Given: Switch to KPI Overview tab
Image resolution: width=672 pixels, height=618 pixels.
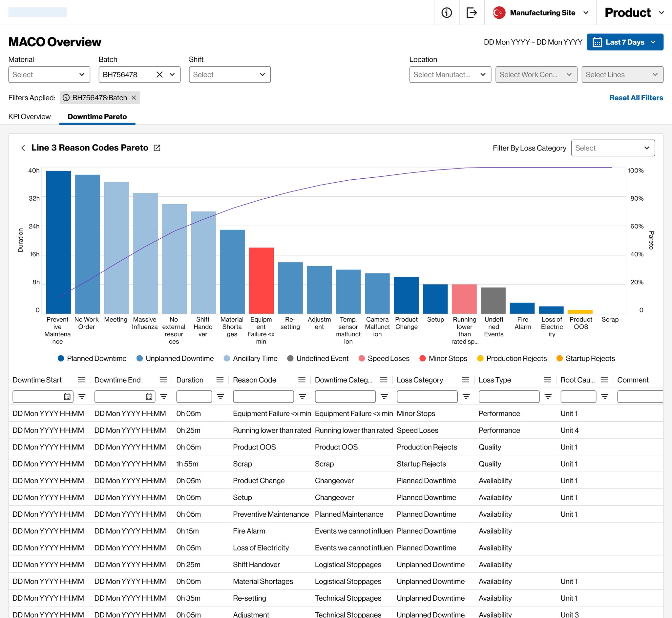Looking at the screenshot, I should pyautogui.click(x=30, y=117).
